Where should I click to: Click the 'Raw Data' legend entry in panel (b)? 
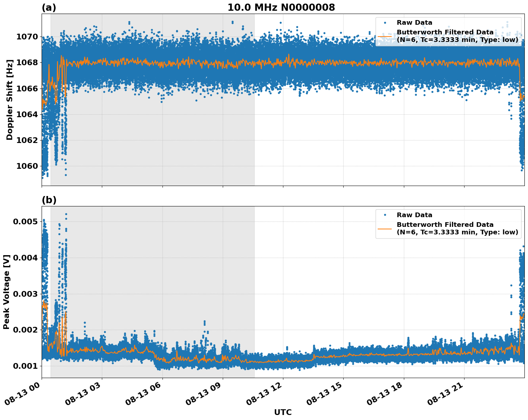click(x=414, y=215)
